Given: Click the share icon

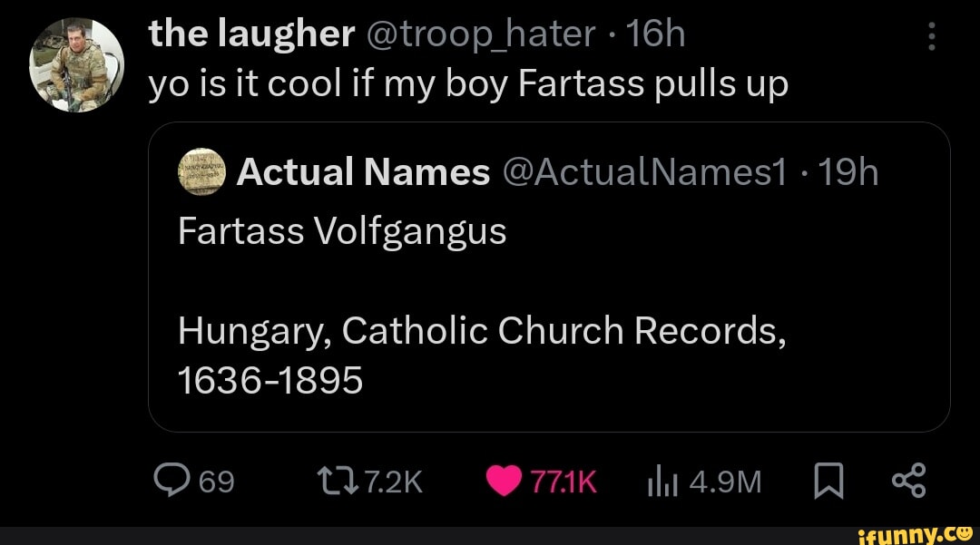Looking at the screenshot, I should [x=908, y=480].
